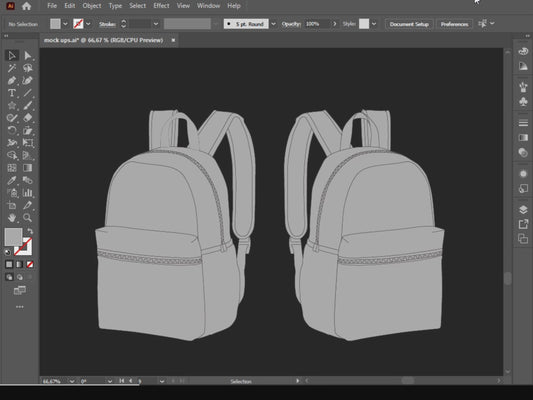Open stroke weight dropdown
Screen dimensions: 533x400
tap(156, 24)
